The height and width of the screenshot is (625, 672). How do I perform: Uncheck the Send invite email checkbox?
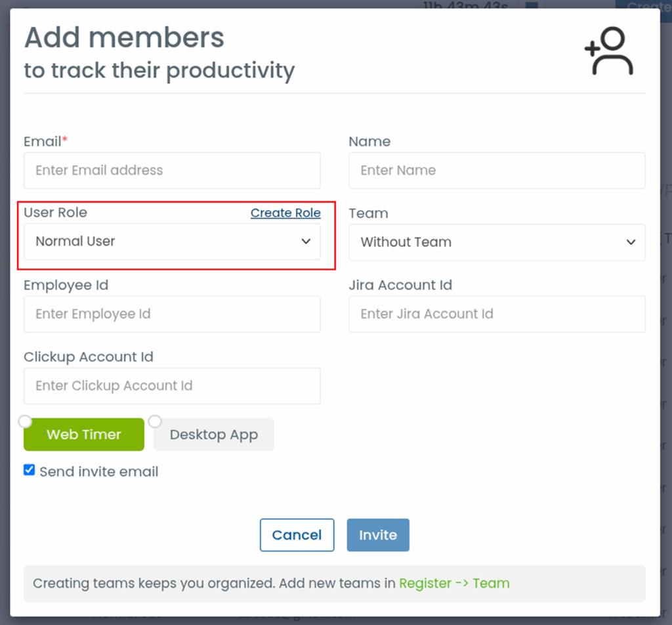[30, 470]
